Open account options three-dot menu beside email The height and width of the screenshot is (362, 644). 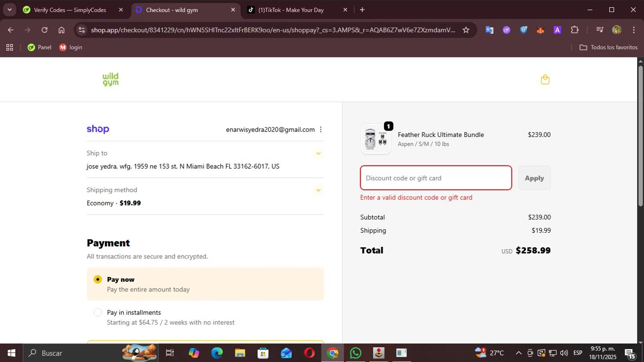tap(321, 130)
